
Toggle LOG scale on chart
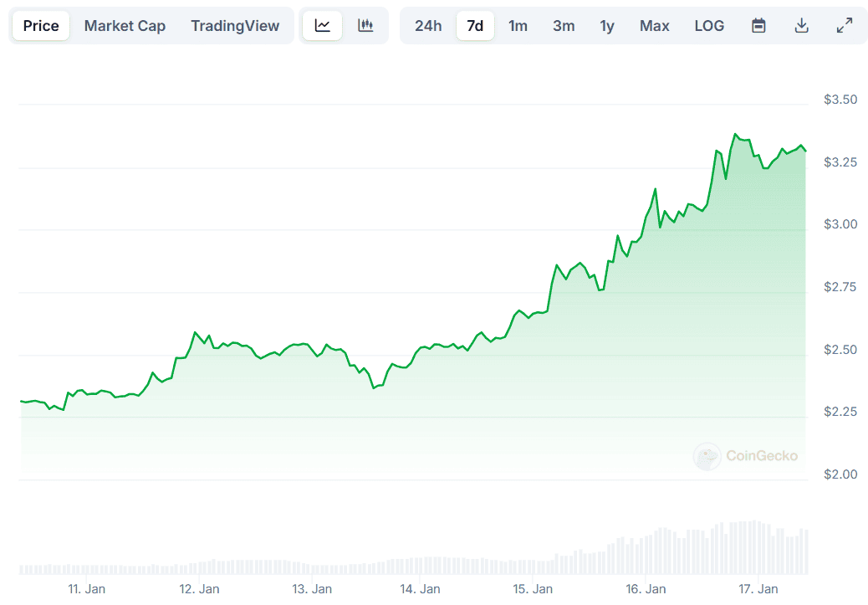tap(709, 25)
